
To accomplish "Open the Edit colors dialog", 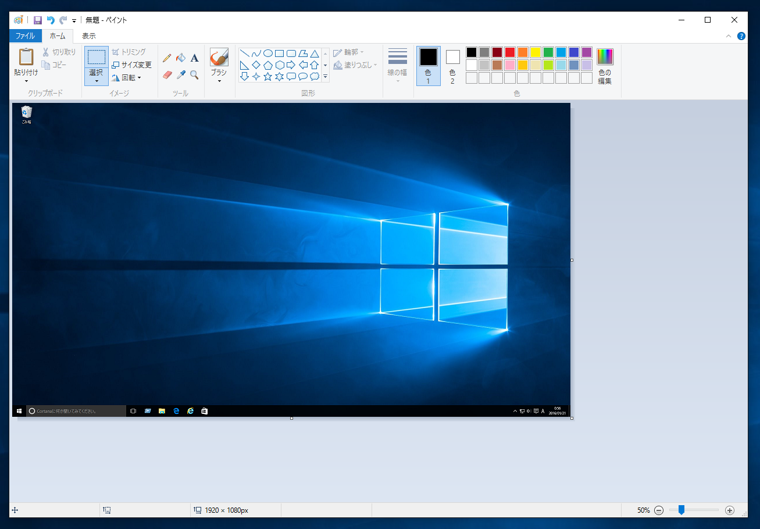I will pos(605,66).
